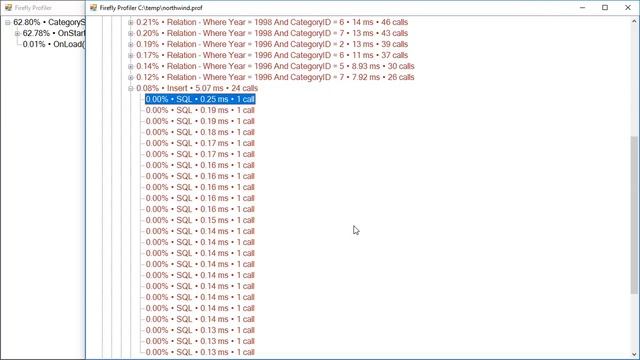This screenshot has width=640, height=360.
Task: Maximize the northwind.prof profiler window
Action: (605, 8)
